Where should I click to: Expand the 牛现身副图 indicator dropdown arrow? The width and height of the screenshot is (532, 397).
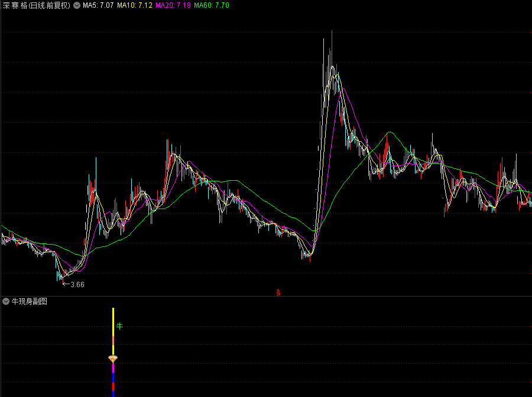[6, 301]
